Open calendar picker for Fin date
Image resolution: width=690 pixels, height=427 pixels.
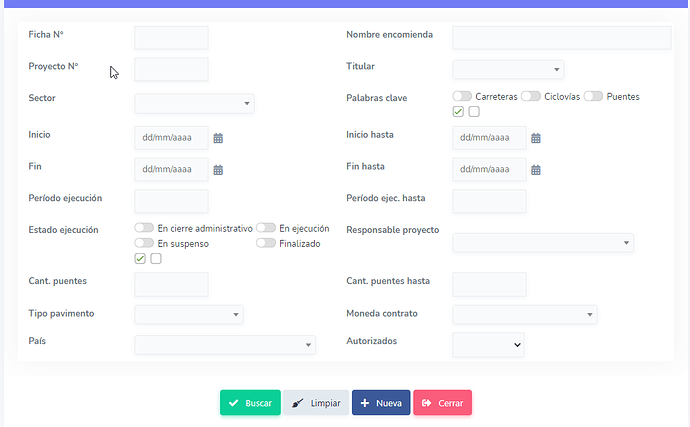point(218,170)
